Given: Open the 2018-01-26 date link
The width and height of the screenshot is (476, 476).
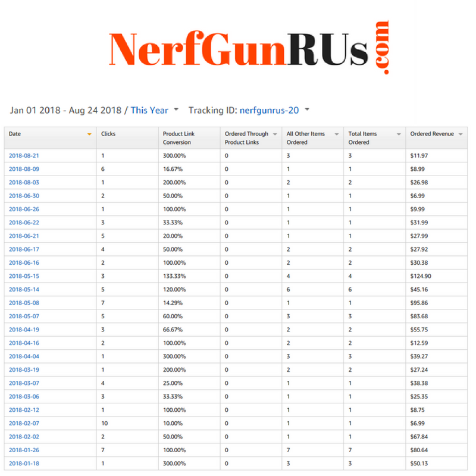Looking at the screenshot, I should (x=24, y=450).
